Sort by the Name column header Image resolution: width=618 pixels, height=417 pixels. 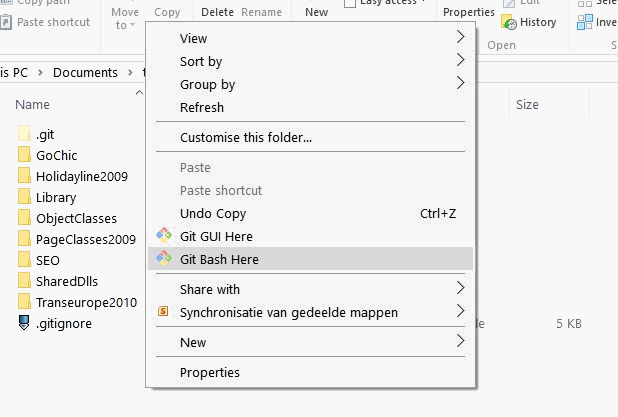coord(33,104)
